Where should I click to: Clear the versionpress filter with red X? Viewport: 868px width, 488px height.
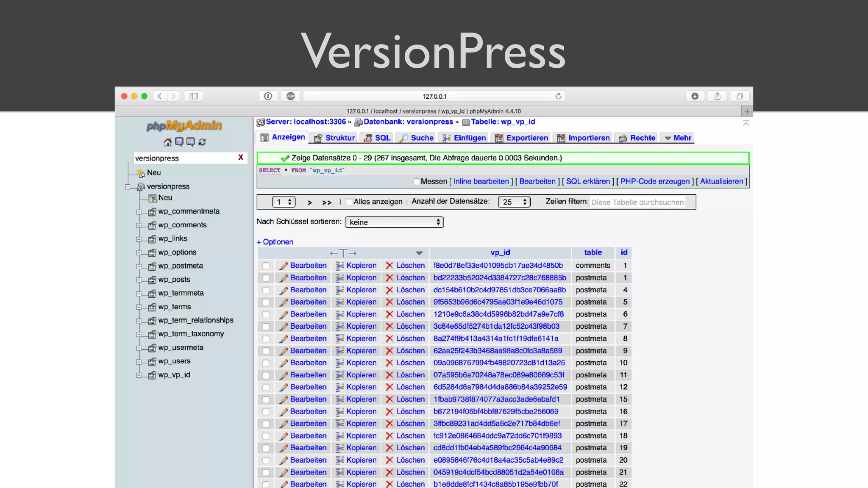241,158
